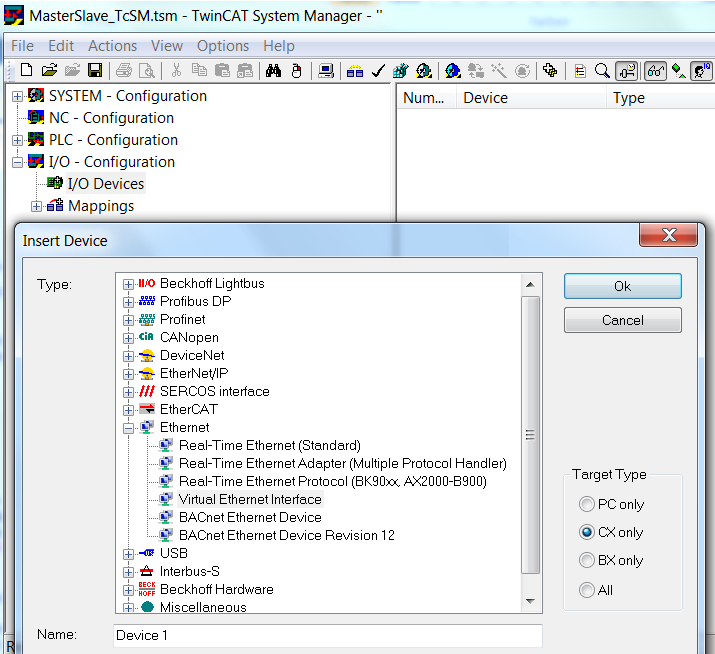The image size is (715, 654).
Task: Click the Save floppy disk icon
Action: tap(95, 71)
